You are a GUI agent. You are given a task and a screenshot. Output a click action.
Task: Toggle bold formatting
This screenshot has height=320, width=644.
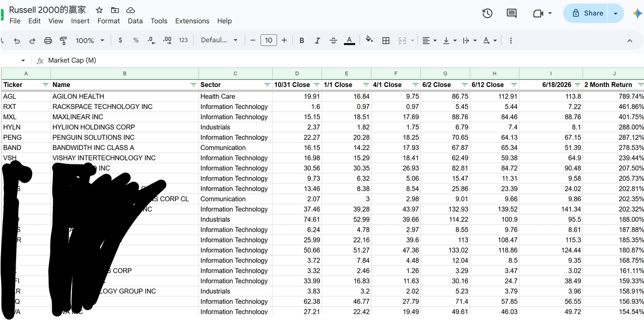(302, 41)
